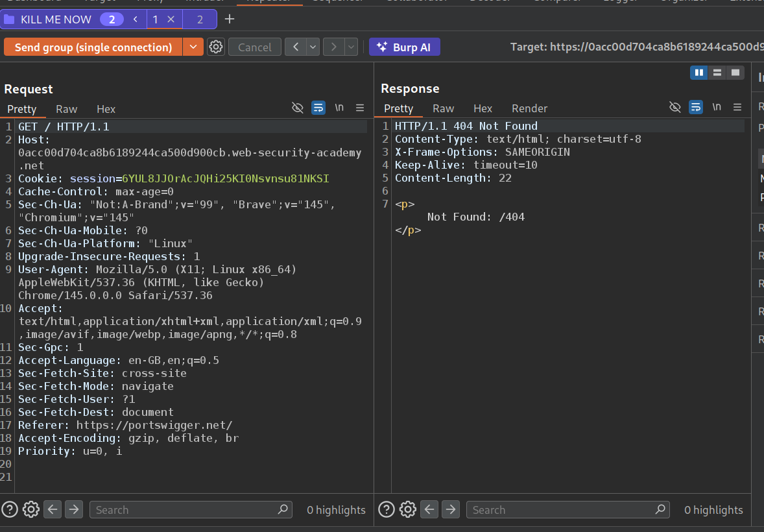This screenshot has width=764, height=532.
Task: Switch response view to Render tab
Action: [x=529, y=108]
